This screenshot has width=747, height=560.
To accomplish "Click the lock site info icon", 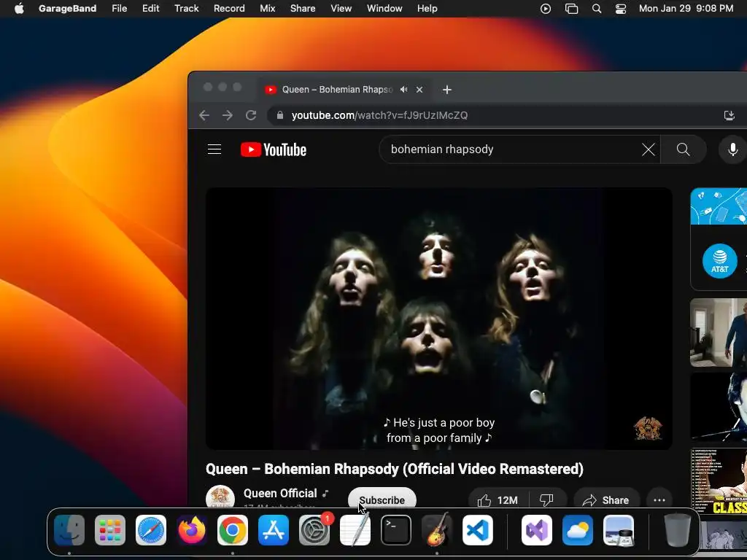I will pos(280,115).
